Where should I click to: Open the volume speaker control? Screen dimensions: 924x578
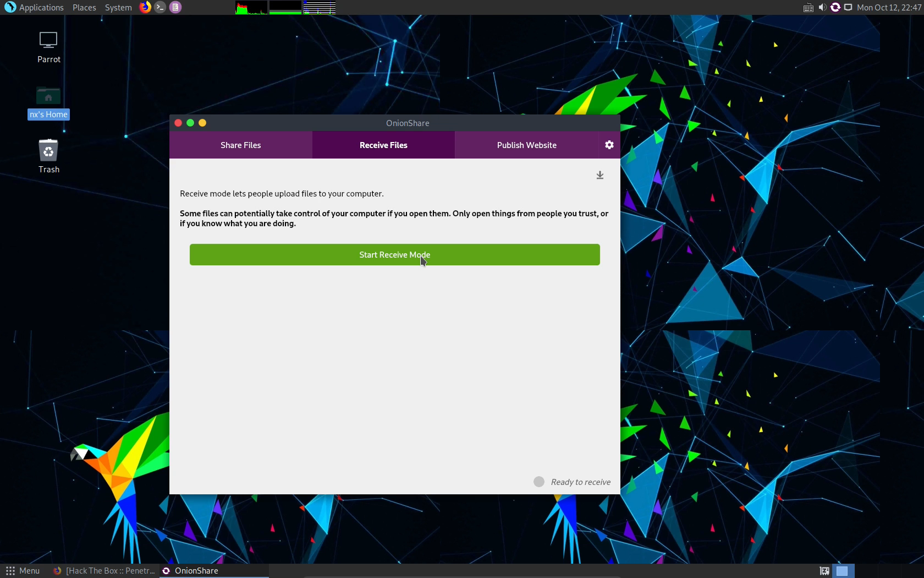(822, 7)
